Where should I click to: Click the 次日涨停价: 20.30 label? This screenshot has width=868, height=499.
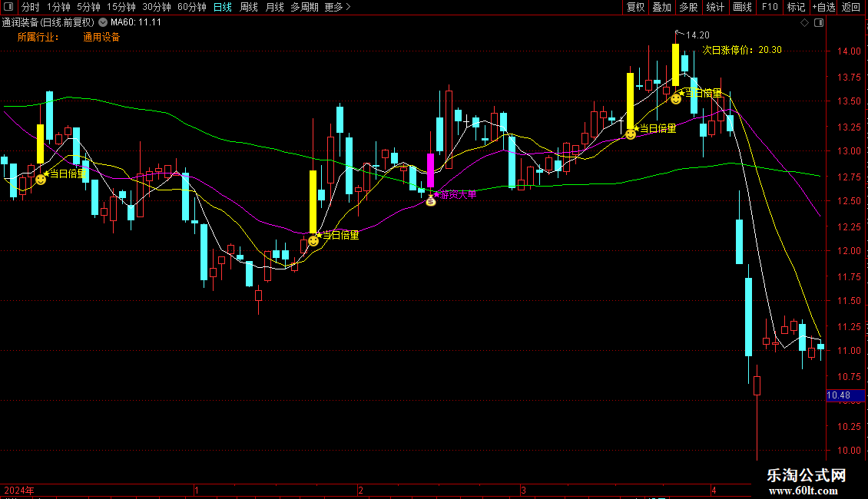(742, 50)
